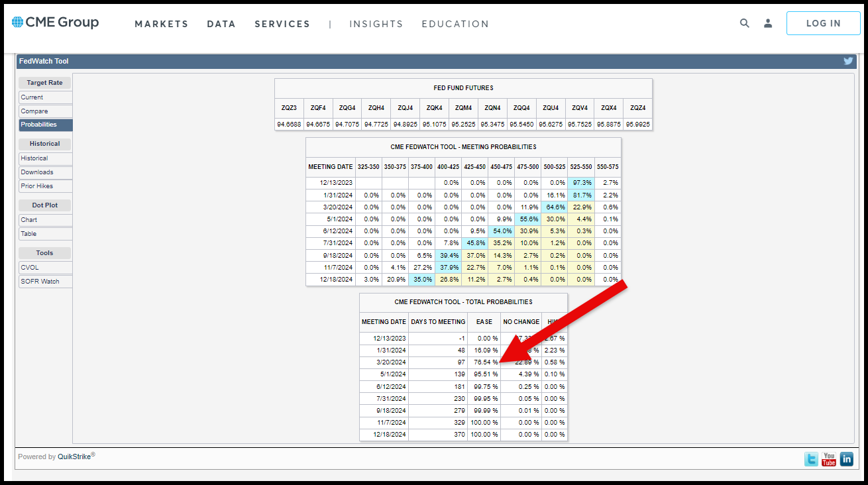868x485 pixels.
Task: Open the CVOL tool
Action: click(46, 268)
